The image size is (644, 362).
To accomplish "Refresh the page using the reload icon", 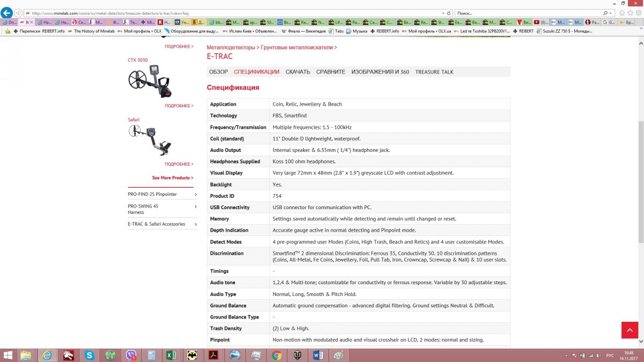I will click(x=449, y=13).
